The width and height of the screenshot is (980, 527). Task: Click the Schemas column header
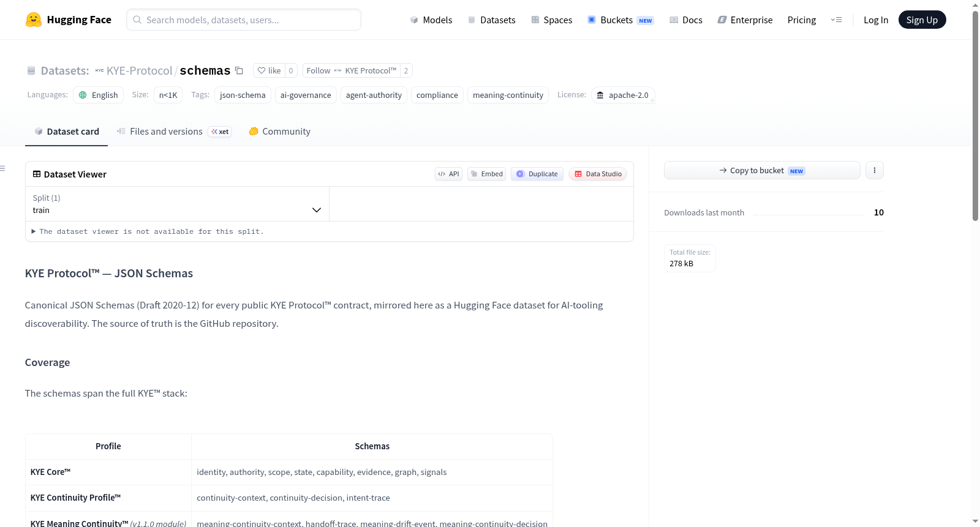coord(372,446)
